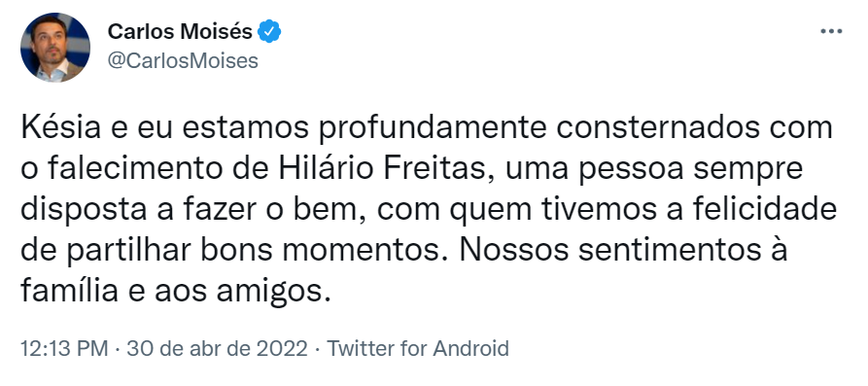Open the three-dot more options menu

coord(830,31)
